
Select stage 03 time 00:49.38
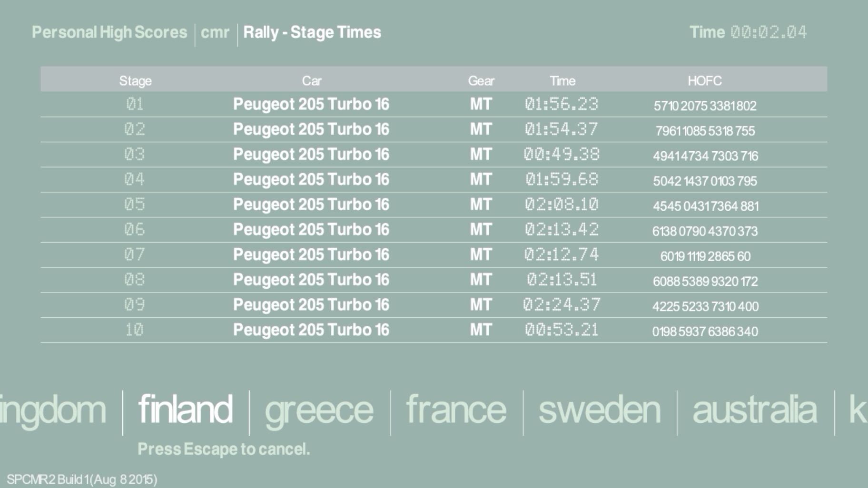coord(562,155)
